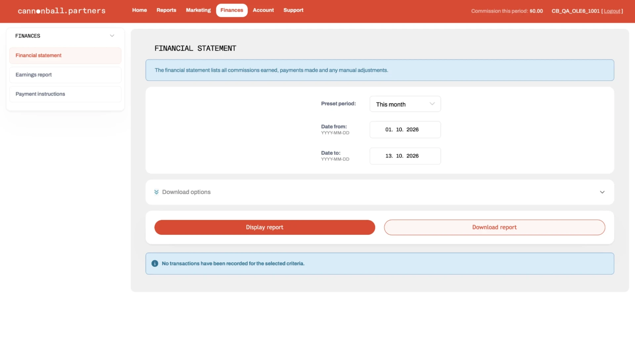Click the FINANCIAL STATEMENT heading
Screen dimensions: 635x364
pyautogui.click(x=195, y=49)
